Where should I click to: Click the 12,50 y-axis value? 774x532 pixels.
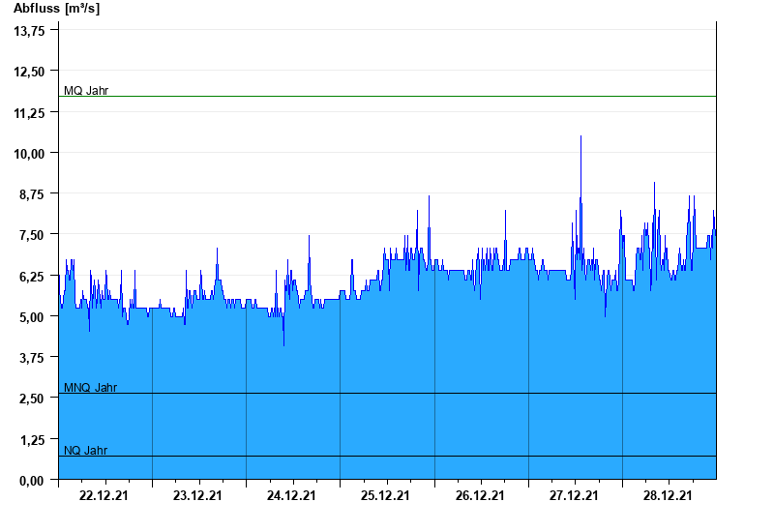pos(29,72)
